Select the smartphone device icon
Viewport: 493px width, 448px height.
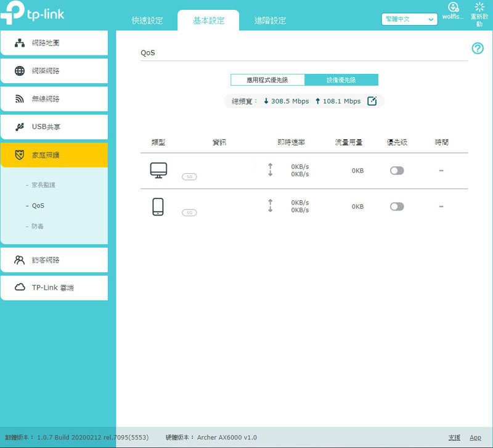158,206
